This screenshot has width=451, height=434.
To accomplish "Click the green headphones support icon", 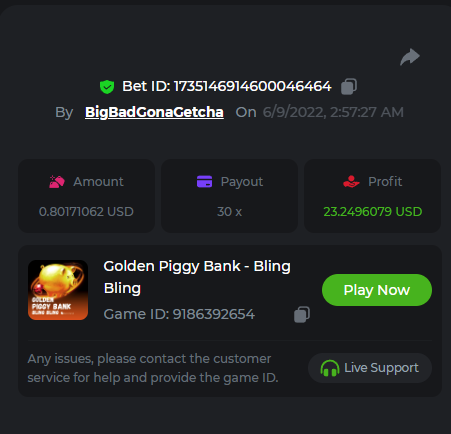I will coord(330,368).
